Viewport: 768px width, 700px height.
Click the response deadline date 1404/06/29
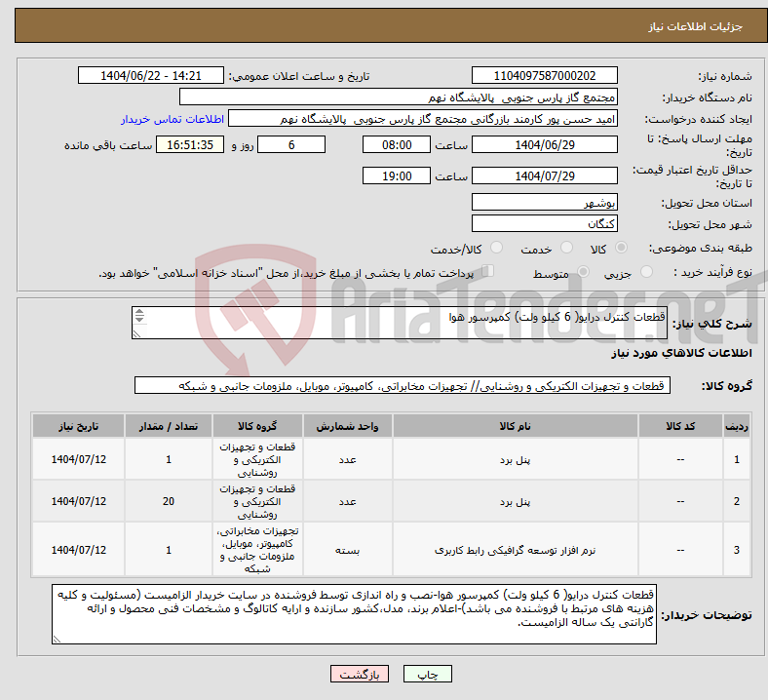tap(544, 145)
